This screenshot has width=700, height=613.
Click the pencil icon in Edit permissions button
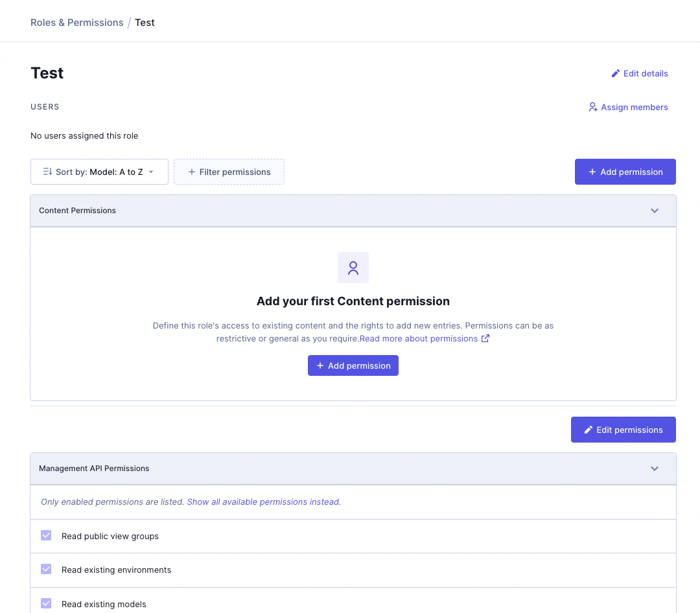[x=589, y=430]
